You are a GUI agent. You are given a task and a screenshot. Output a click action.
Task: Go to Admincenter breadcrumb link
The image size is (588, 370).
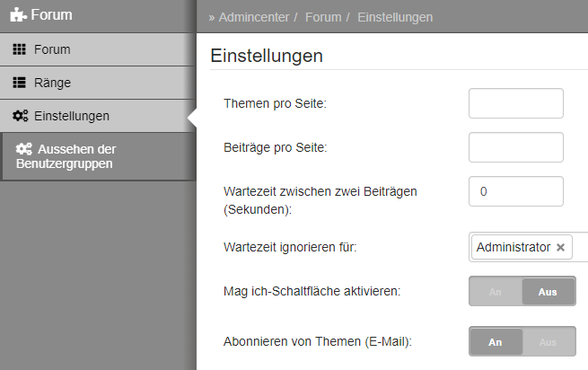point(254,17)
